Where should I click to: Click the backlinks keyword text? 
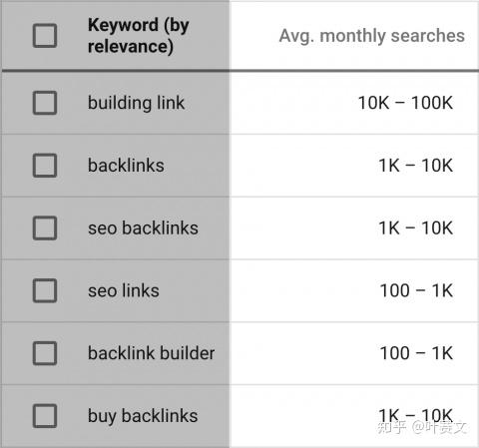pyautogui.click(x=126, y=166)
